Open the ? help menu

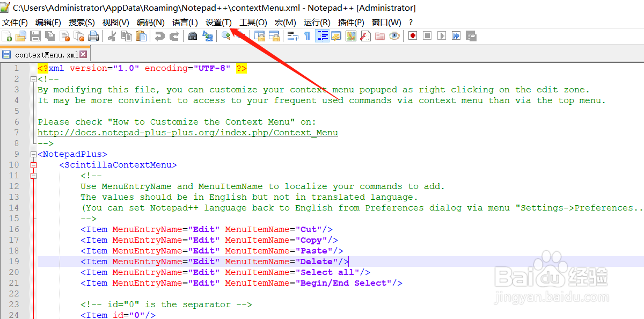pyautogui.click(x=411, y=23)
